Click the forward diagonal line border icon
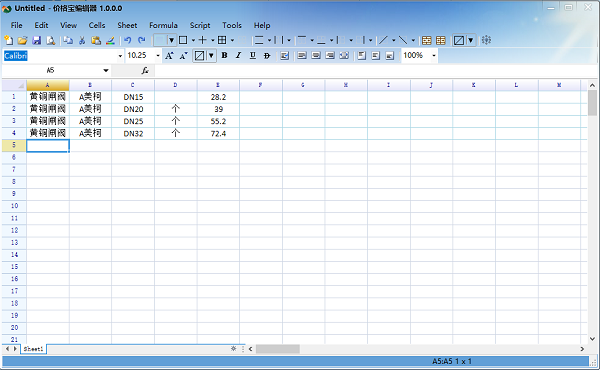The width and height of the screenshot is (600, 370). tap(383, 40)
